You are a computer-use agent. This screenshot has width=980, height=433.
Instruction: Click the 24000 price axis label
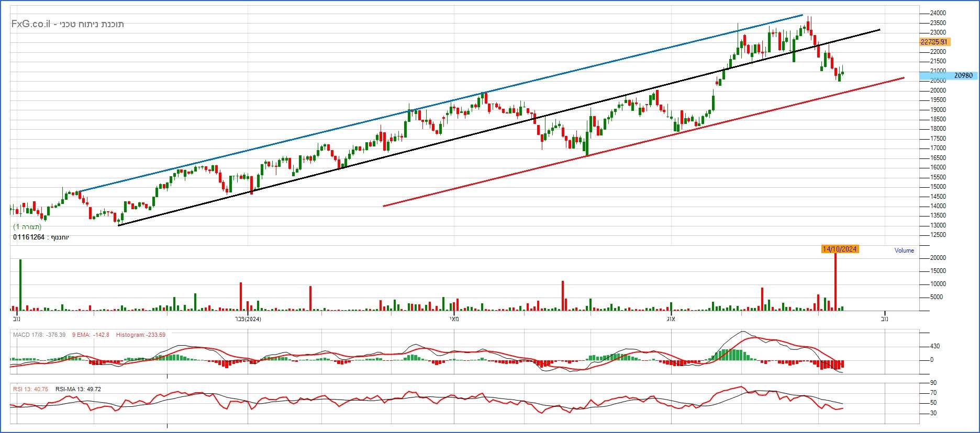(x=938, y=13)
